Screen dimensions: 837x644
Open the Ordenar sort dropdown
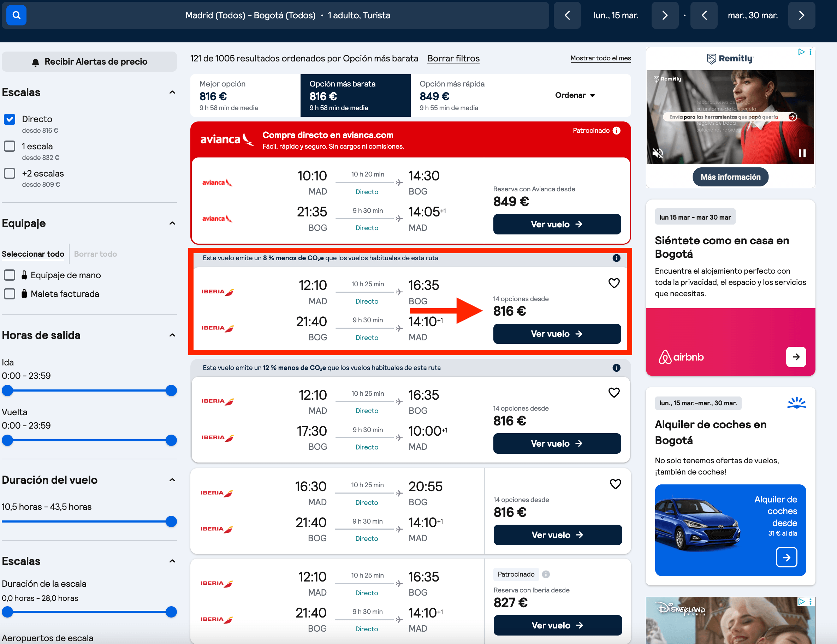[x=575, y=95]
